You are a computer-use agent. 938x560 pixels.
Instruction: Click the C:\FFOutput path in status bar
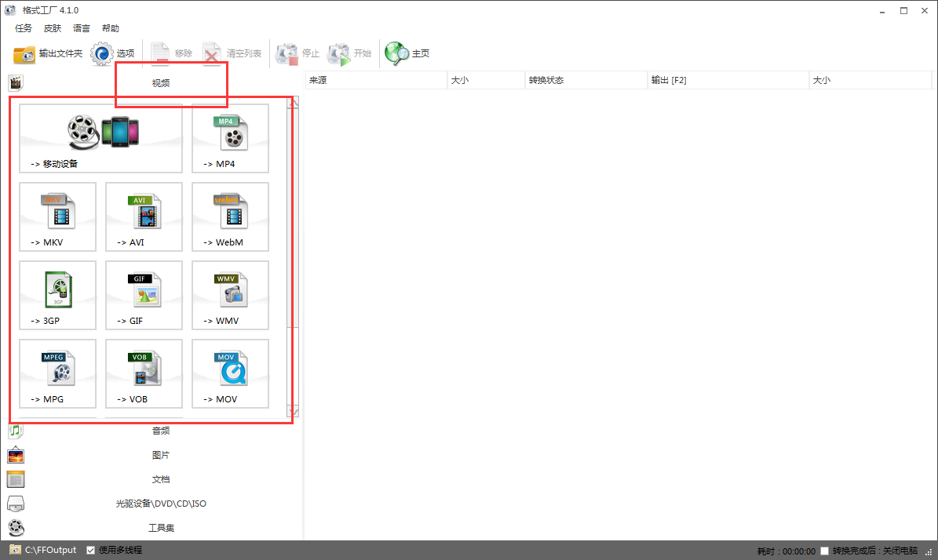[x=51, y=550]
